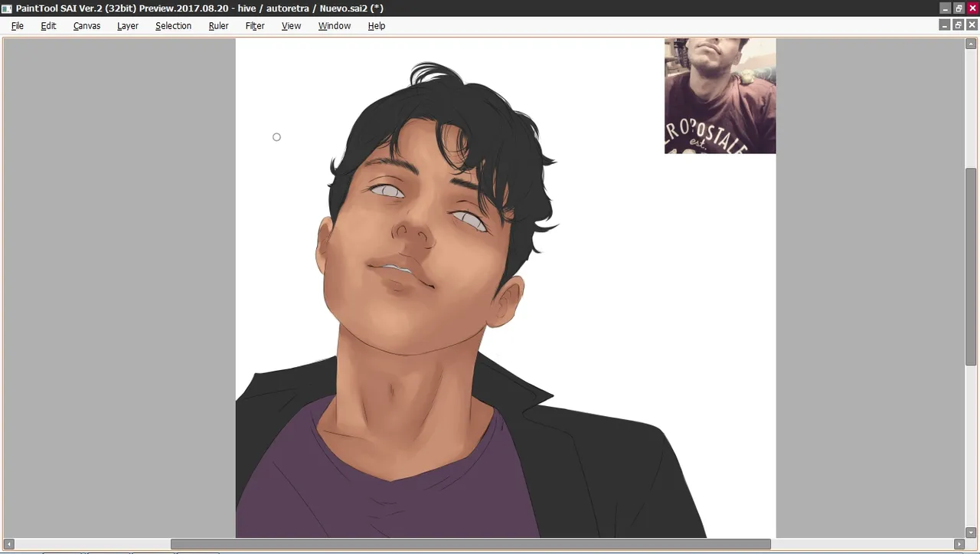Open the Help menu
This screenshot has height=554, width=980.
pyautogui.click(x=376, y=25)
